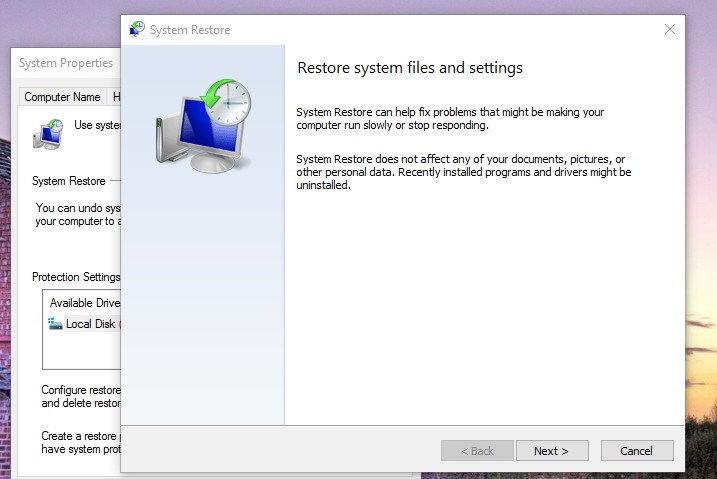Click the System Protection computer shield icon
Viewport: 717px width, 479px height.
coord(47,133)
